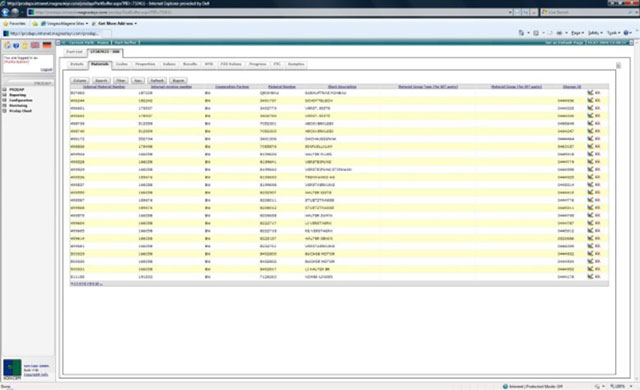This screenshot has width=640, height=390.
Task: Click delete icon in RE VERSTAERK row
Action: pyautogui.click(x=598, y=231)
